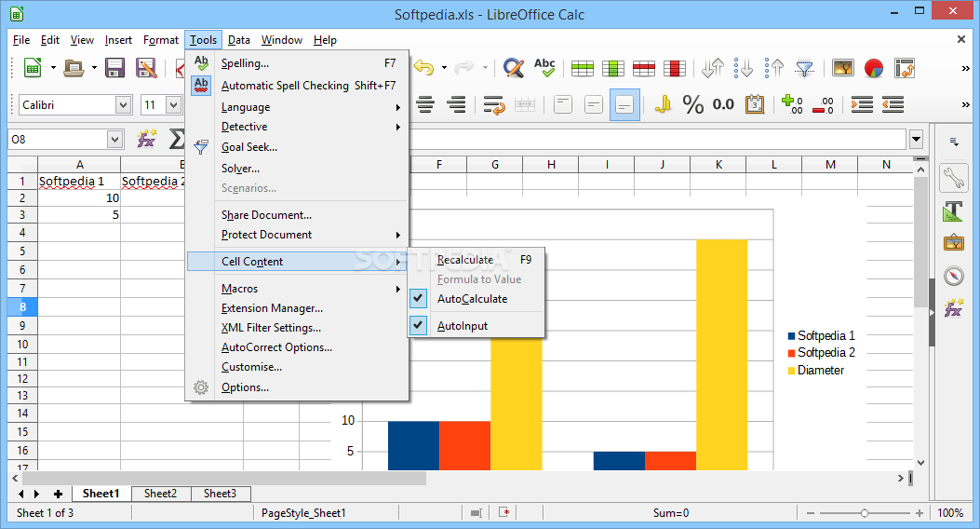The width and height of the screenshot is (980, 529).
Task: Click the Insert Chart pie icon
Action: (874, 68)
